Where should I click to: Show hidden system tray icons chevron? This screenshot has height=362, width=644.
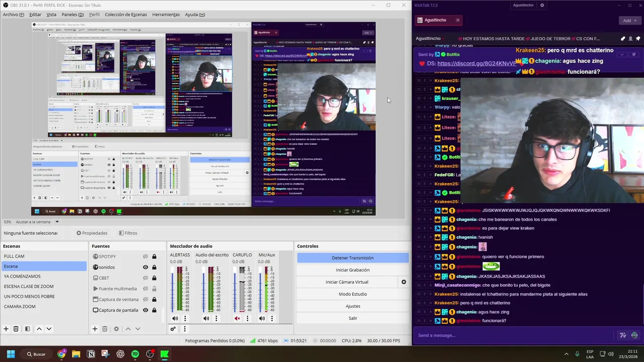pyautogui.click(x=566, y=354)
